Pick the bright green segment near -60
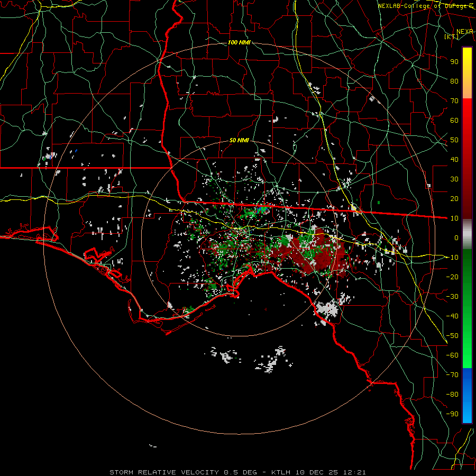Screen dimensions: 476x476 coord(467,355)
